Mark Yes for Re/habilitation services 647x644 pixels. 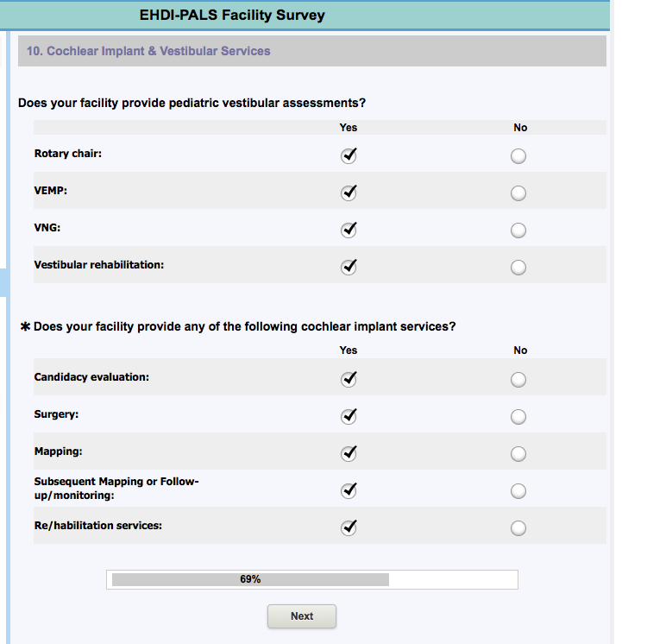pos(348,528)
